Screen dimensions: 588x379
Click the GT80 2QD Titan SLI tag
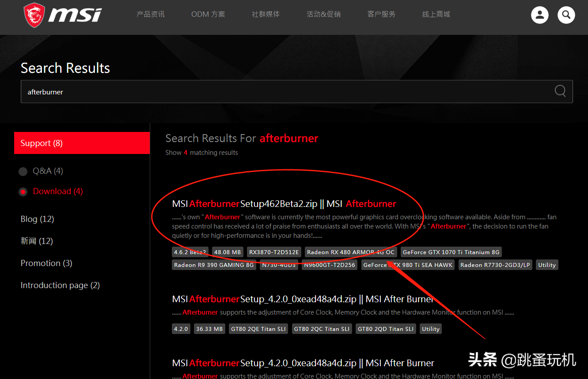(x=386, y=329)
